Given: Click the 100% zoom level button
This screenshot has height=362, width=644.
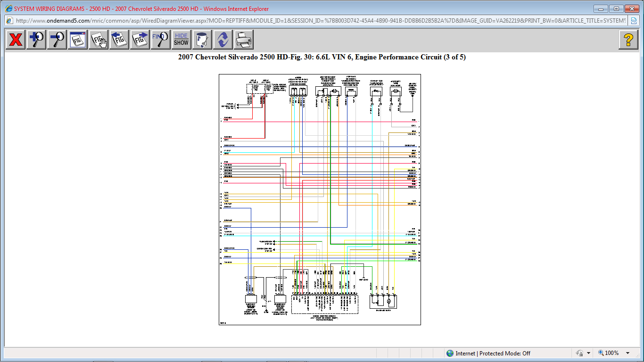Looking at the screenshot, I should coord(609,353).
